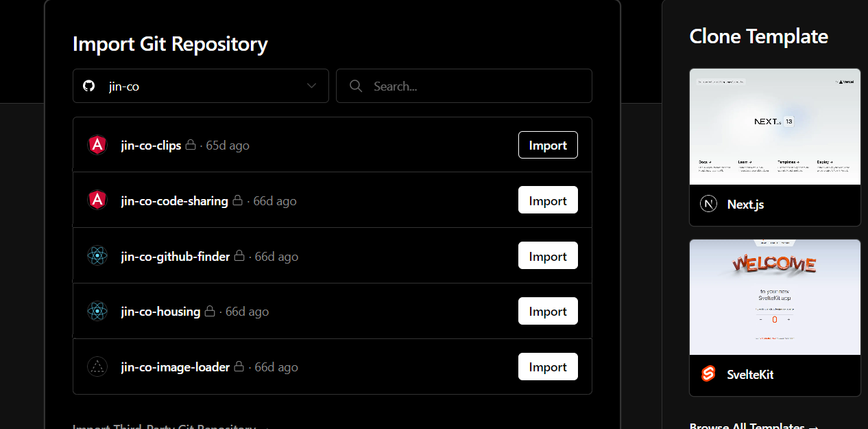Select the Next.js template title
Screen dimensions: 868x429
[746, 204]
